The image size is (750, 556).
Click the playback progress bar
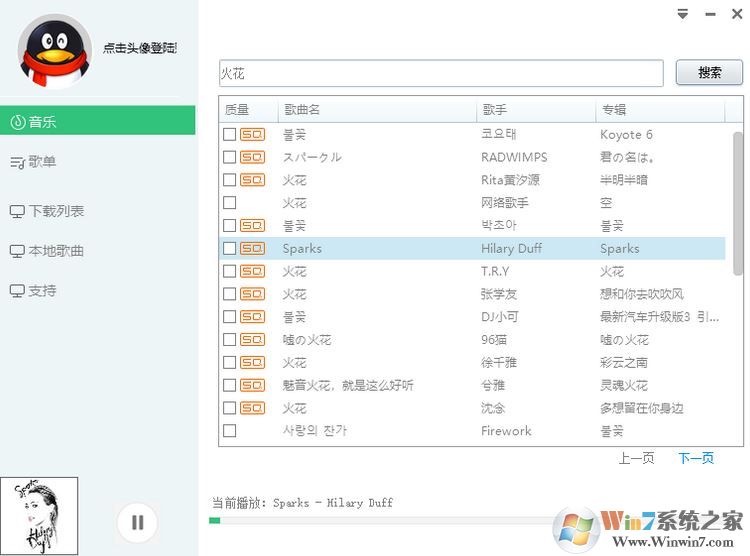(x=380, y=521)
